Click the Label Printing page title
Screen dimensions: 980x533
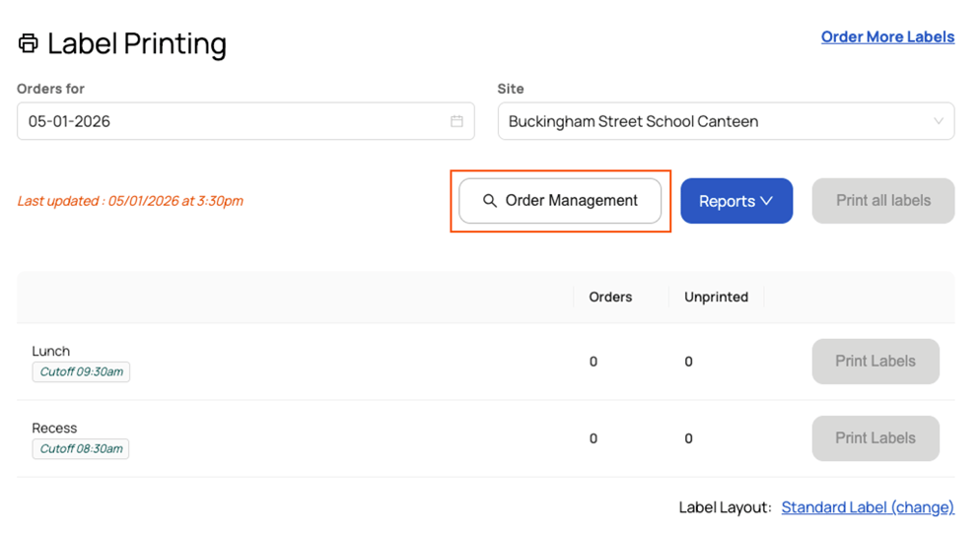[137, 43]
